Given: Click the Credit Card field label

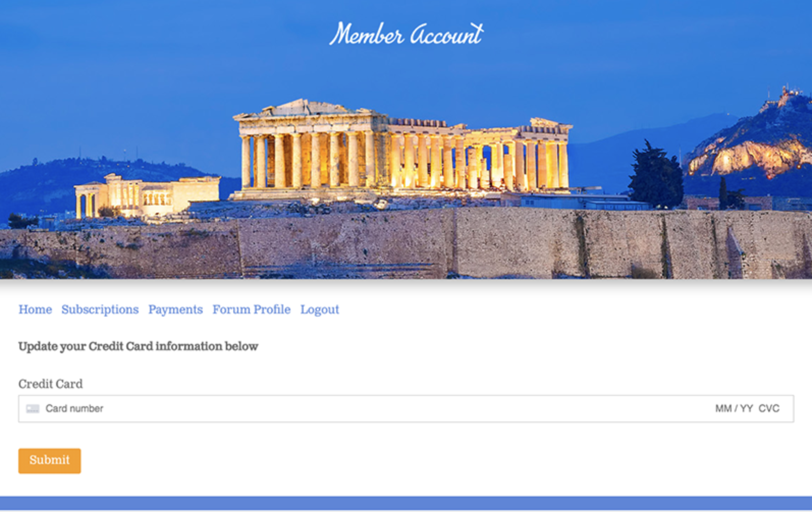Looking at the screenshot, I should [x=50, y=384].
